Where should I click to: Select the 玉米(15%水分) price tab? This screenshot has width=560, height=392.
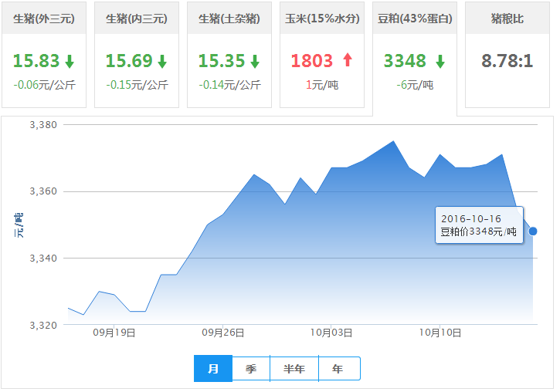click(322, 55)
